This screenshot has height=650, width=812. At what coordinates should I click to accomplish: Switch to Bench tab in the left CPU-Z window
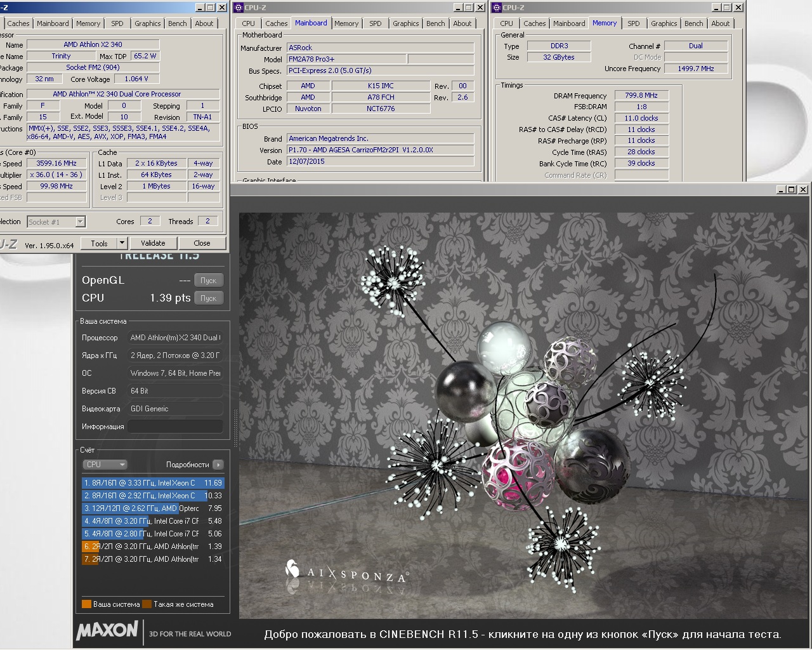178,23
